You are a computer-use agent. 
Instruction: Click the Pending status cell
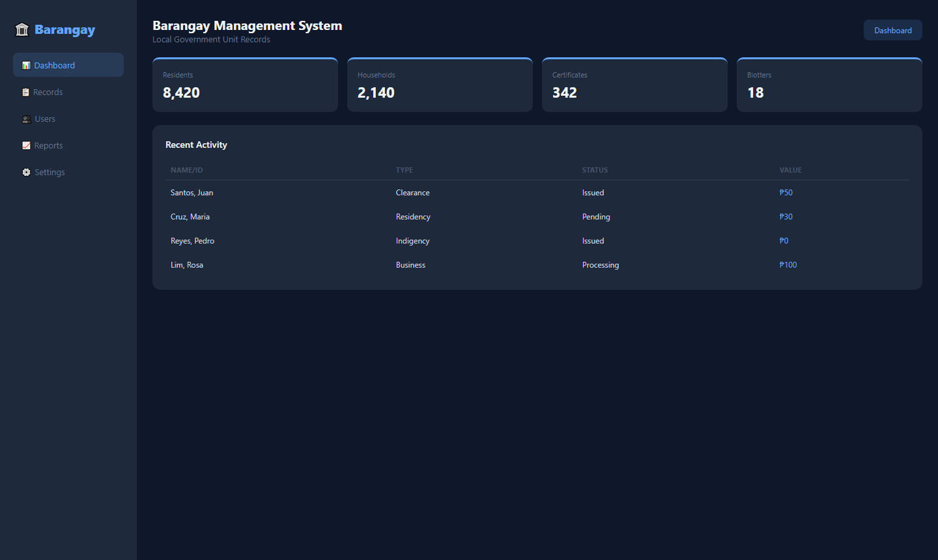(596, 217)
